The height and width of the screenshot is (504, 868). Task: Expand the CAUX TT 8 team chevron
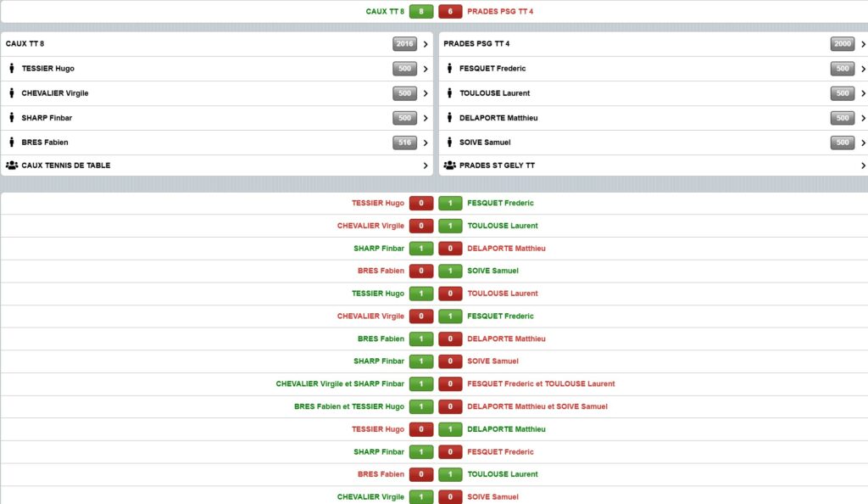coord(425,44)
